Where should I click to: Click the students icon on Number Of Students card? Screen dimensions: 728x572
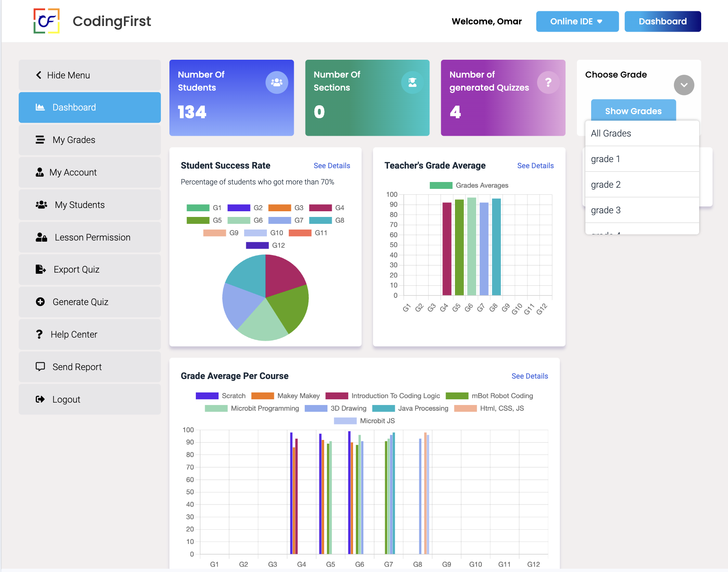pos(277,82)
